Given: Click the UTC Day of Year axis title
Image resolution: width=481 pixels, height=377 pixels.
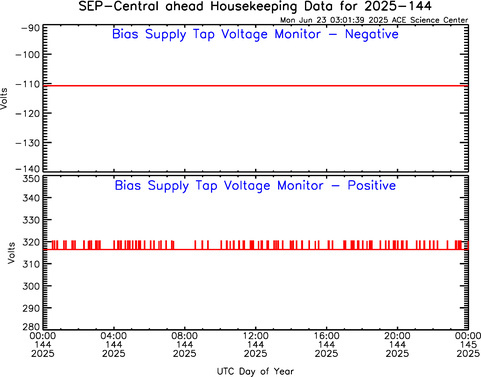Looking at the screenshot, I should 255,371.
